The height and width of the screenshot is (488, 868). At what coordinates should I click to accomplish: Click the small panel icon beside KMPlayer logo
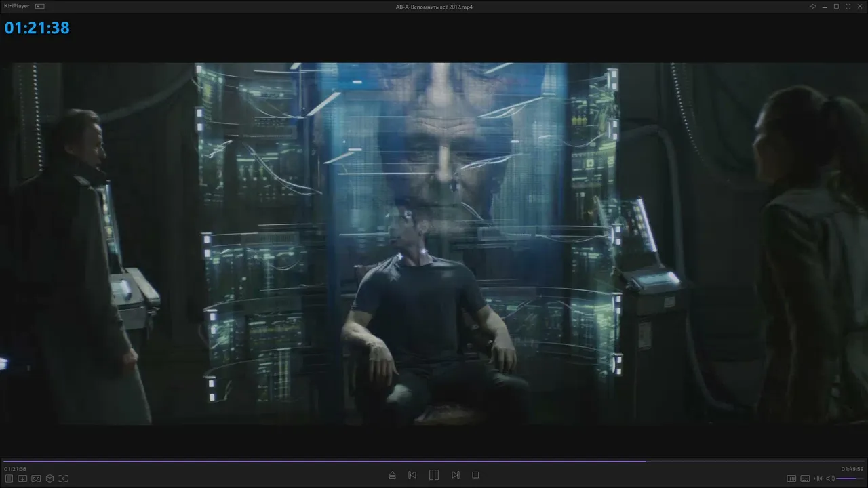click(x=39, y=6)
